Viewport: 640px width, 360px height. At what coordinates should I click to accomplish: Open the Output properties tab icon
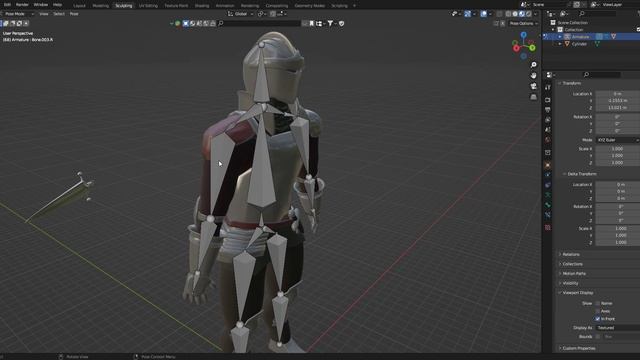(x=548, y=110)
